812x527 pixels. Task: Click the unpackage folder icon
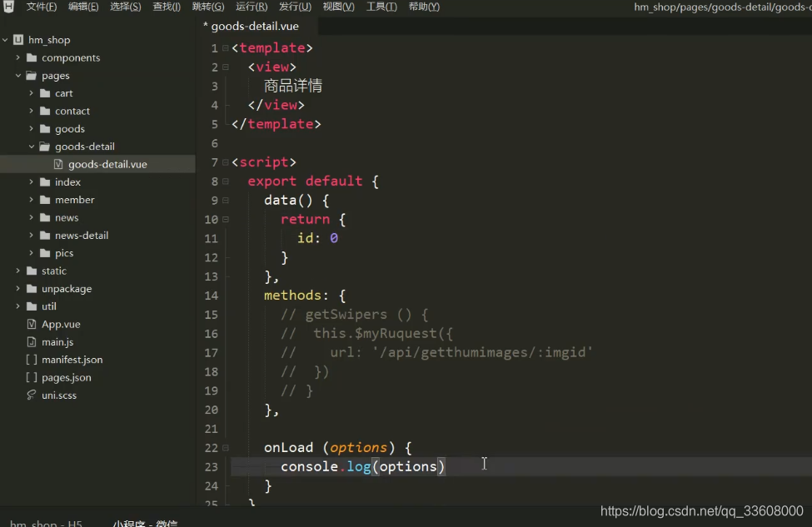[x=32, y=288]
